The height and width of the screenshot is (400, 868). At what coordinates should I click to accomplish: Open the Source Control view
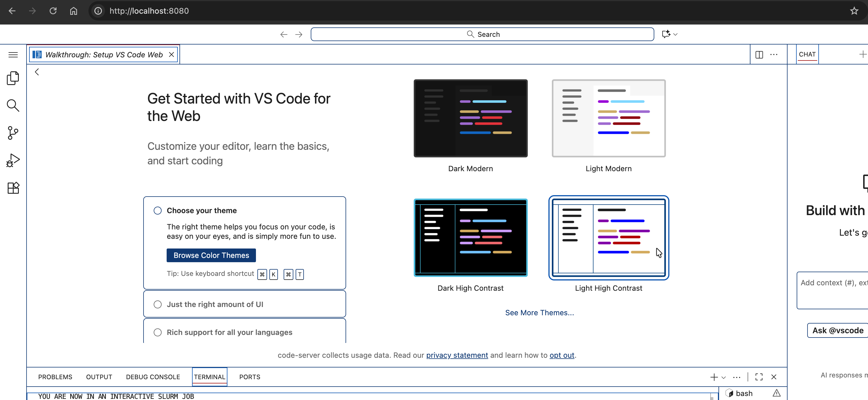coord(13,133)
